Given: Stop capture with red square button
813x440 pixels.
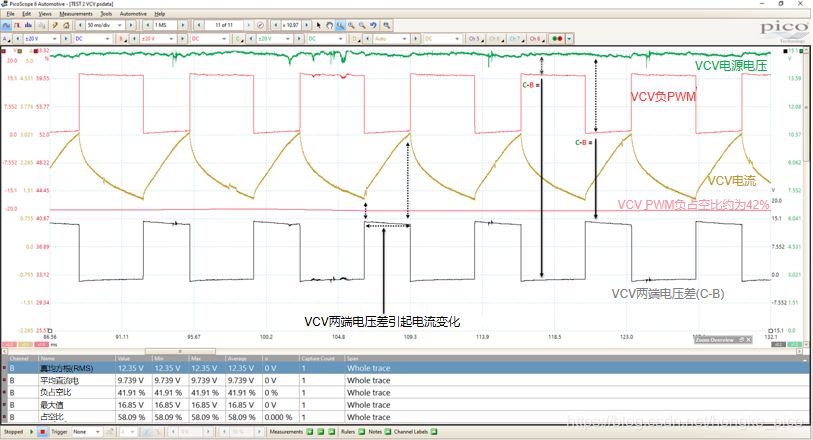Looking at the screenshot, I should click(43, 432).
